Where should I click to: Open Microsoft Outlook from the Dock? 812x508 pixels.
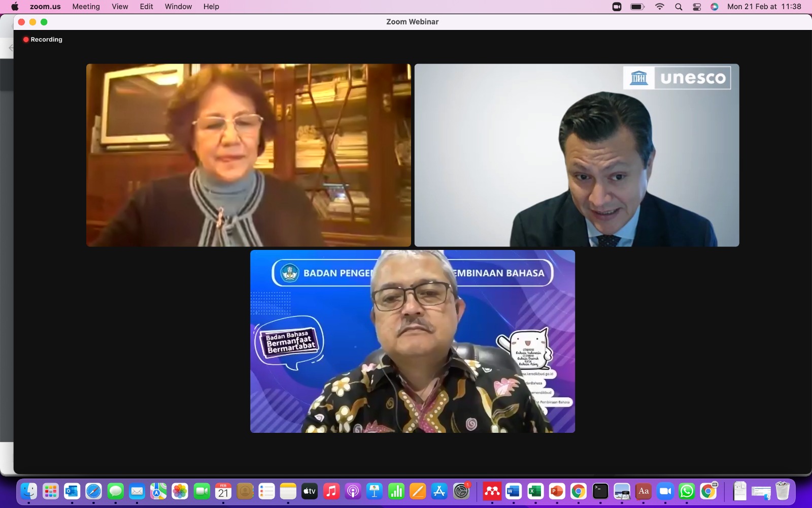72,491
